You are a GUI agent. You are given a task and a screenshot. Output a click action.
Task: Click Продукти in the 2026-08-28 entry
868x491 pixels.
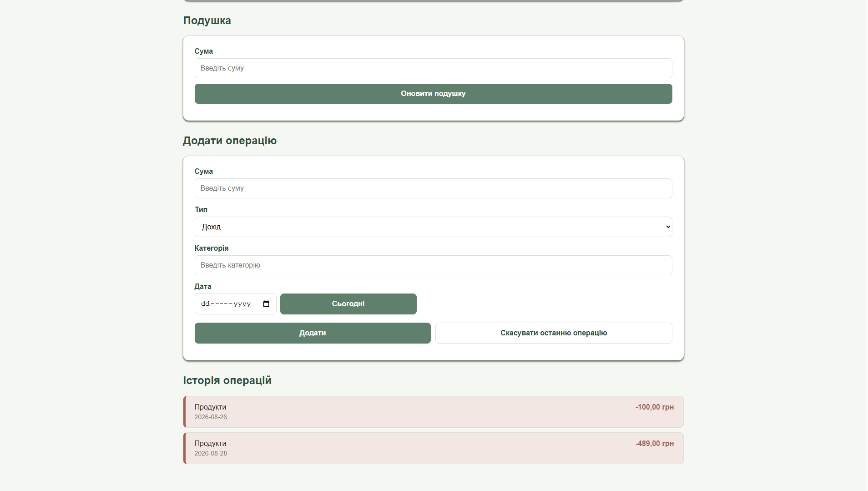click(210, 444)
